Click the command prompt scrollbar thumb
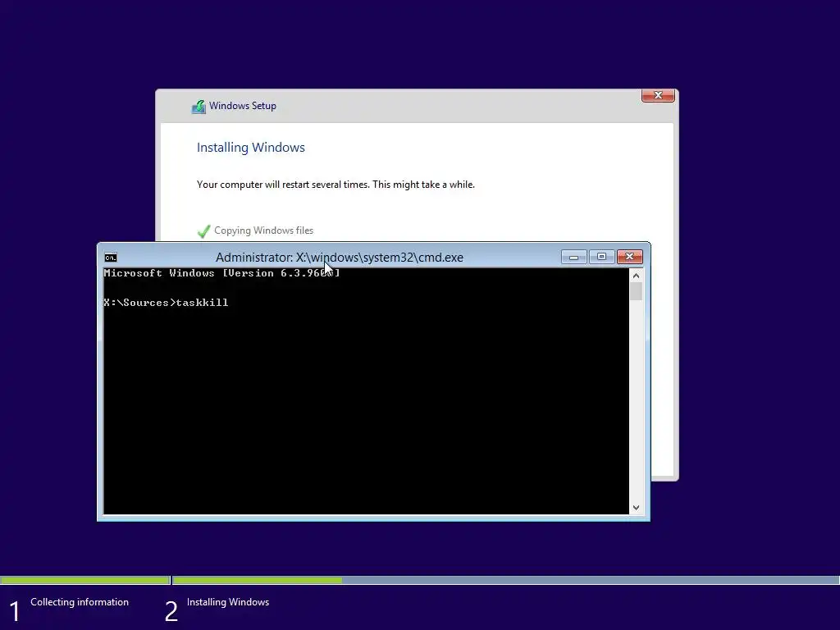Image resolution: width=840 pixels, height=630 pixels. pos(636,291)
